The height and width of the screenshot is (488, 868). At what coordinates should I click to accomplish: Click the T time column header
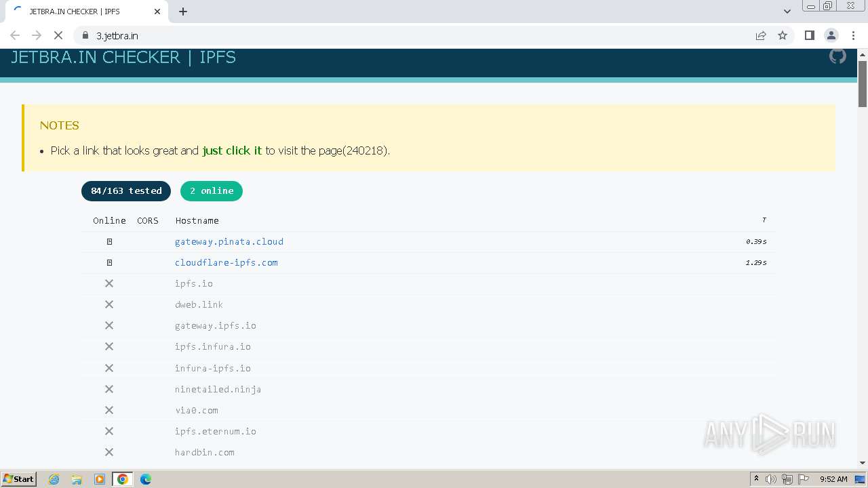point(764,220)
